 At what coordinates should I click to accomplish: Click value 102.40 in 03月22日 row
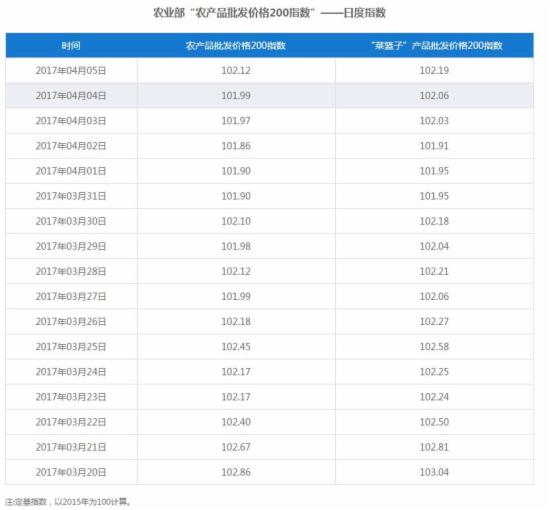236,422
